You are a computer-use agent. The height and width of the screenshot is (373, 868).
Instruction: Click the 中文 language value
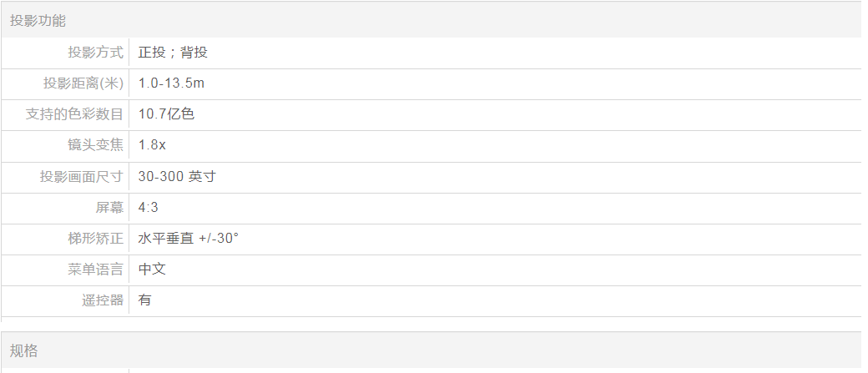pyautogui.click(x=152, y=270)
